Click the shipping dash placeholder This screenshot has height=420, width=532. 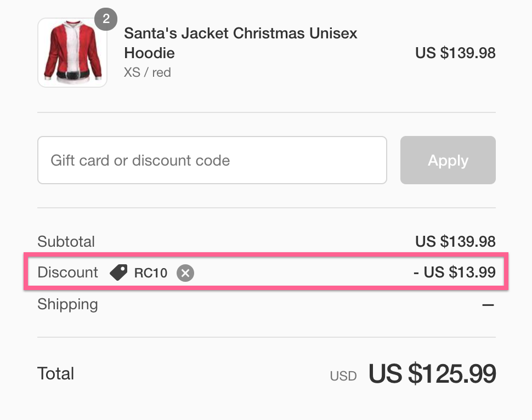[x=488, y=305]
